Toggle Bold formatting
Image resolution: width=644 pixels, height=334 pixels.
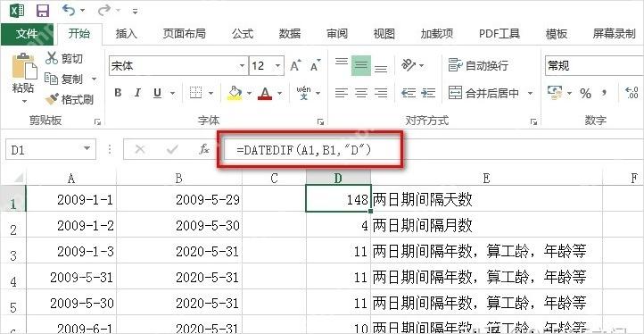click(x=118, y=93)
